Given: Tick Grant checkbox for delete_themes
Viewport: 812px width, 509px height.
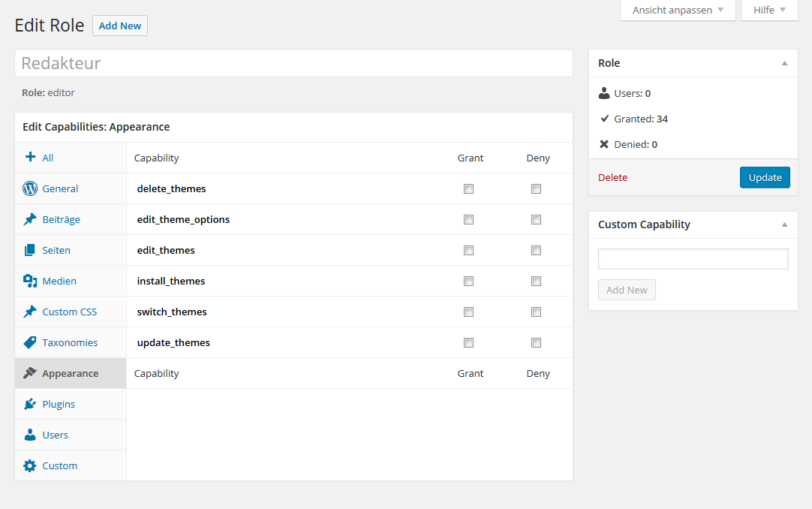Looking at the screenshot, I should click(x=468, y=189).
